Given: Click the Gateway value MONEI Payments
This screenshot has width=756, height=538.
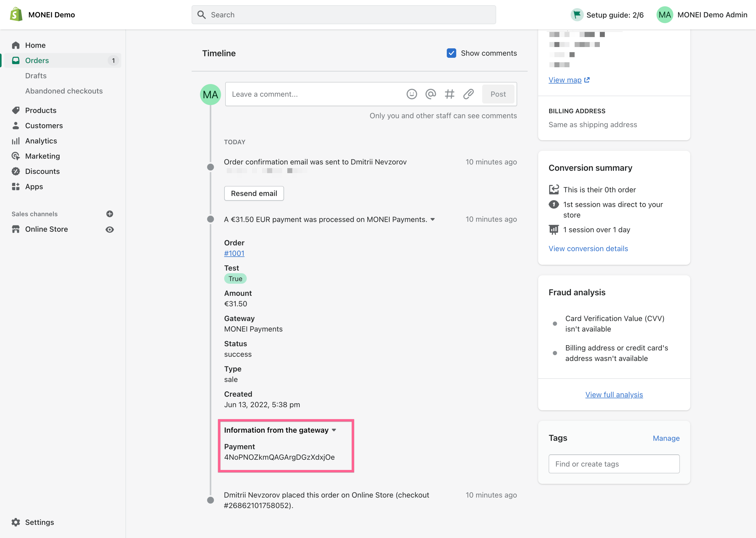Looking at the screenshot, I should 253,329.
